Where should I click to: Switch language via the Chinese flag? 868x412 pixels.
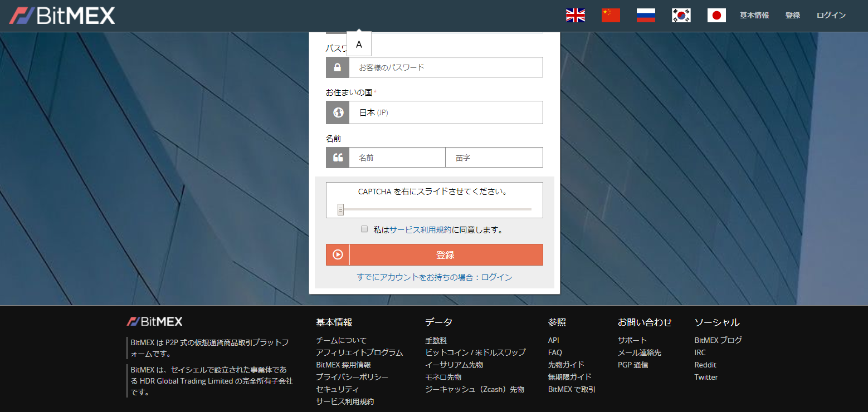[x=611, y=16]
